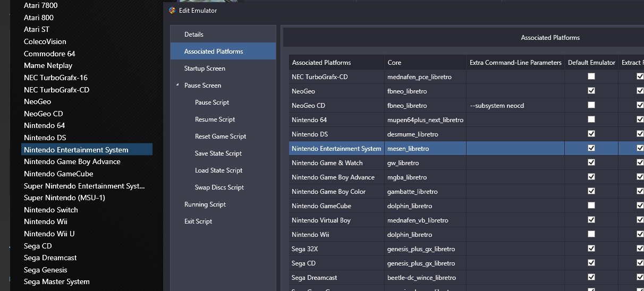Viewport: 644px width, 291px height.
Task: Toggle Default Emulator for Nintendo Game Boy Advance row
Action: point(591,177)
